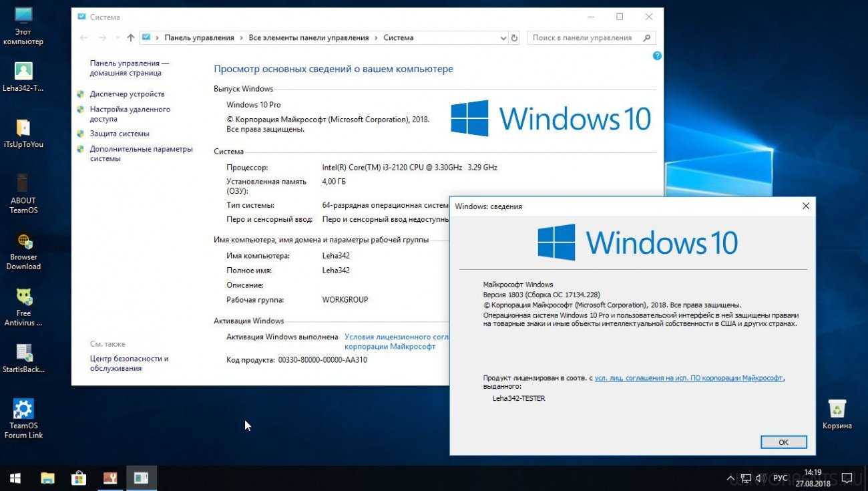
Task: Expand the chevron after Панель управления breadcrumb
Action: tap(242, 38)
